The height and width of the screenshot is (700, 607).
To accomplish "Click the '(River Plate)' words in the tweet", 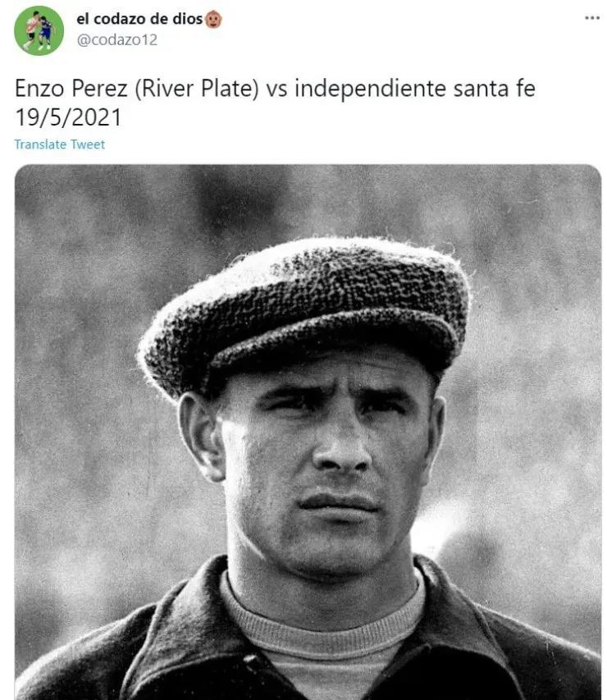I will (x=197, y=88).
